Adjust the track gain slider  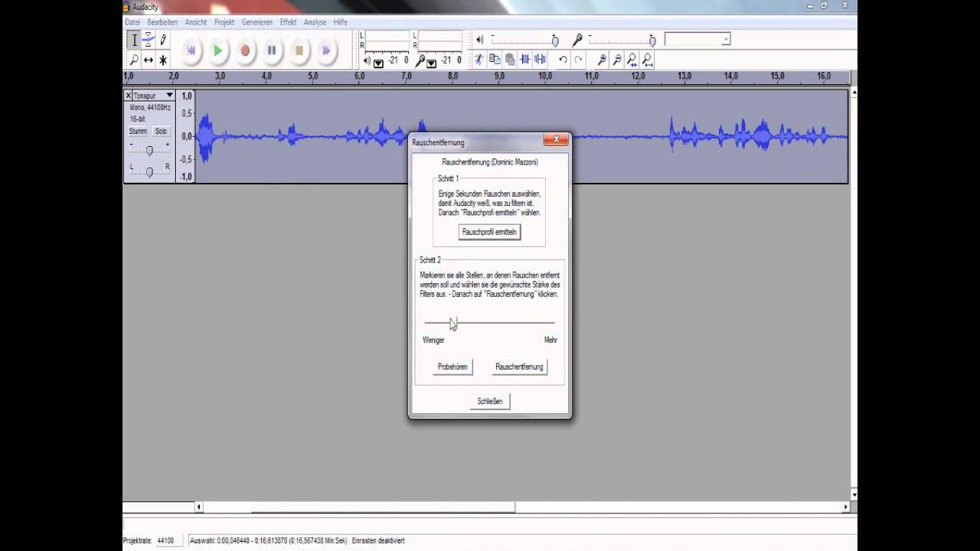[x=149, y=150]
